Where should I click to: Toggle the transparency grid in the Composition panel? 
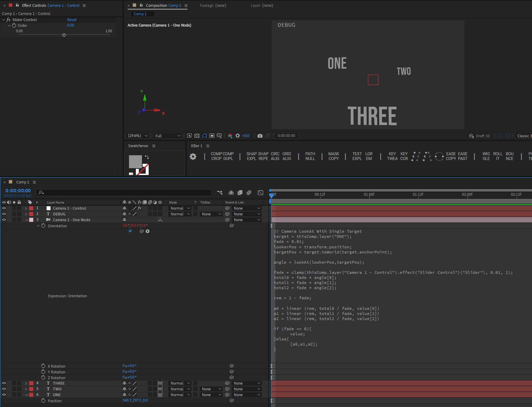click(197, 136)
